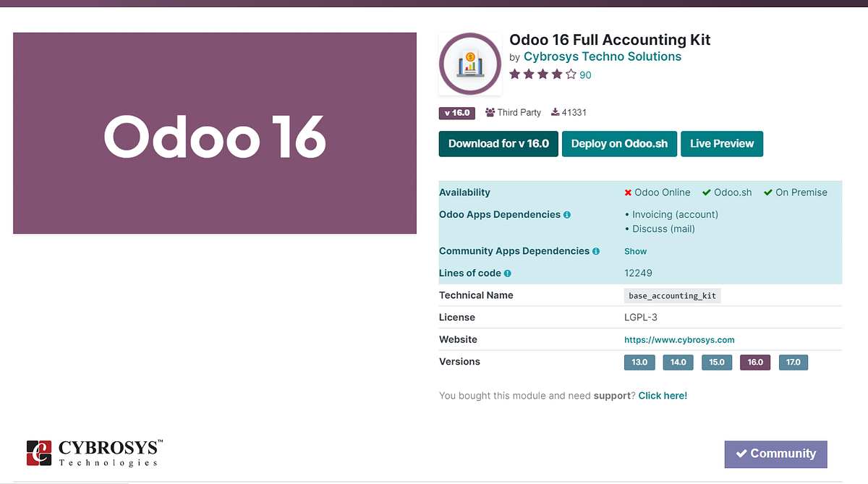Click the Third Party badge icon
Viewport: 868px width, 484px height.
click(x=490, y=112)
